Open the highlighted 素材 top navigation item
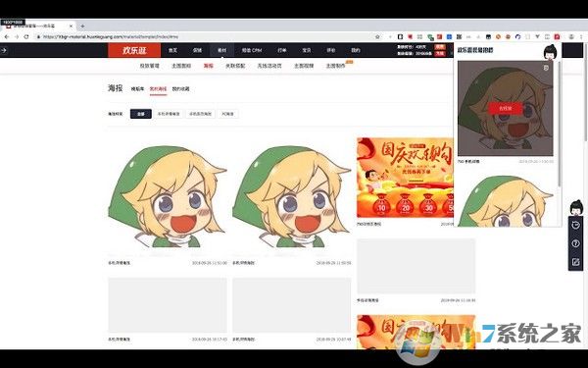 222,50
